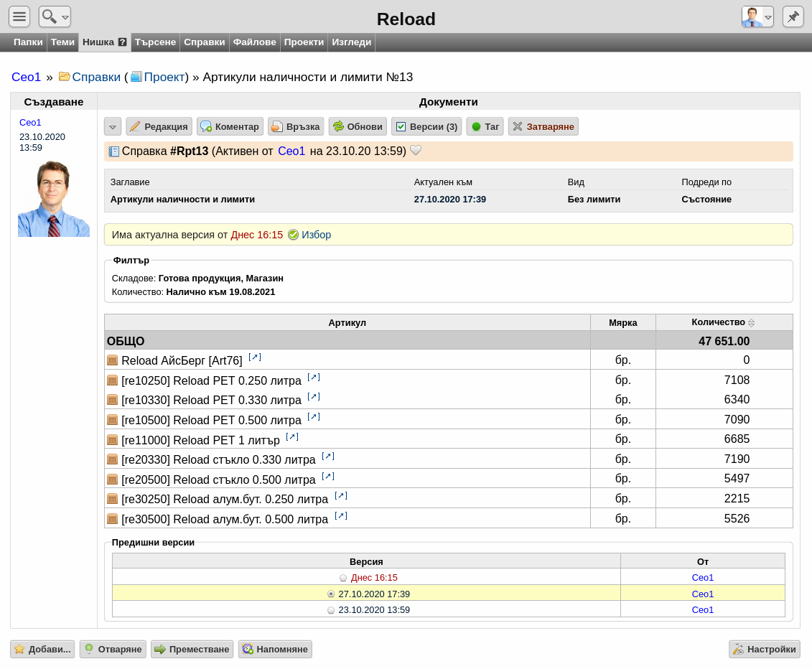Viewport: 812px width, 669px height.
Task: Open the Изгледи tab
Action: (352, 42)
